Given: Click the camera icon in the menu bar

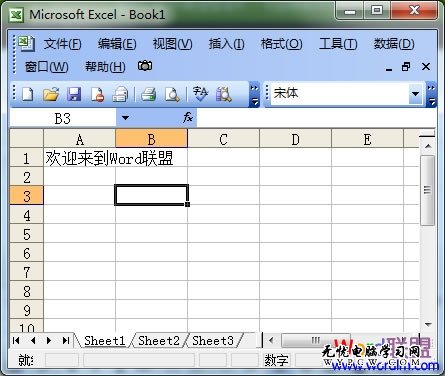Looking at the screenshot, I should [x=145, y=66].
